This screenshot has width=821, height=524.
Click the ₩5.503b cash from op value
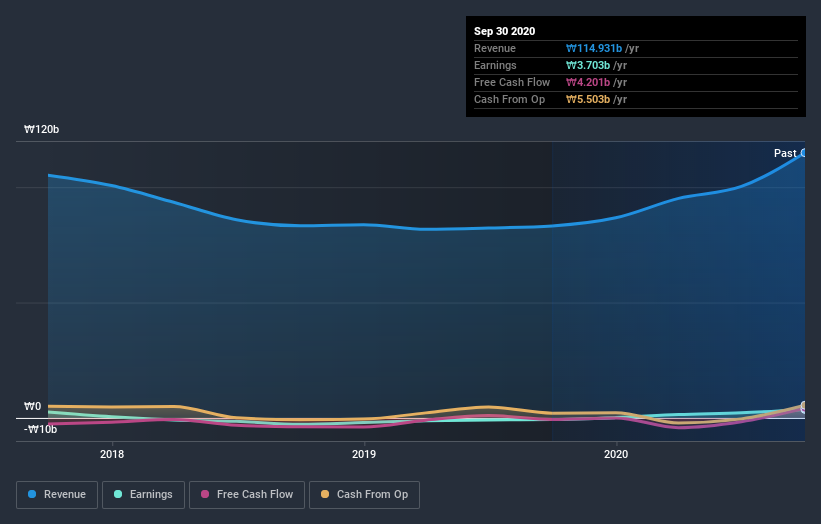(x=588, y=99)
